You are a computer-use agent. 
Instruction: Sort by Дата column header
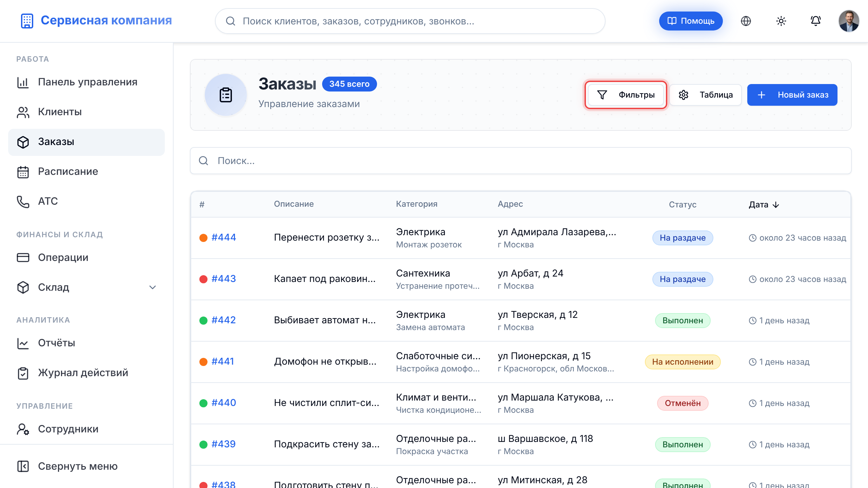click(x=764, y=205)
